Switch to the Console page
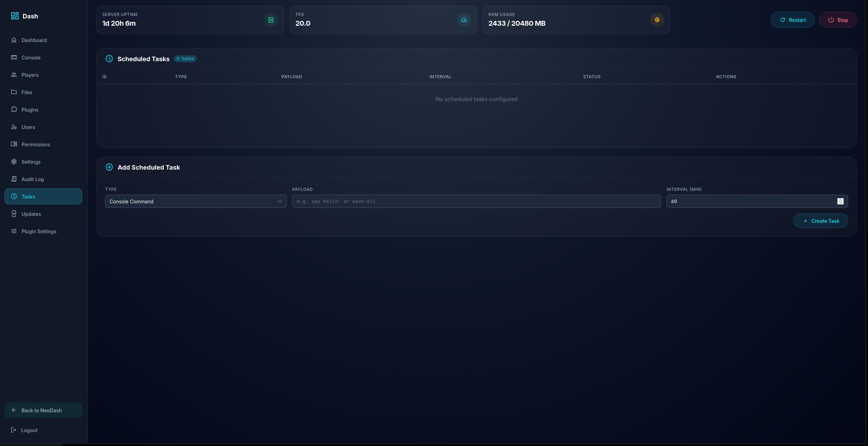 click(x=43, y=57)
